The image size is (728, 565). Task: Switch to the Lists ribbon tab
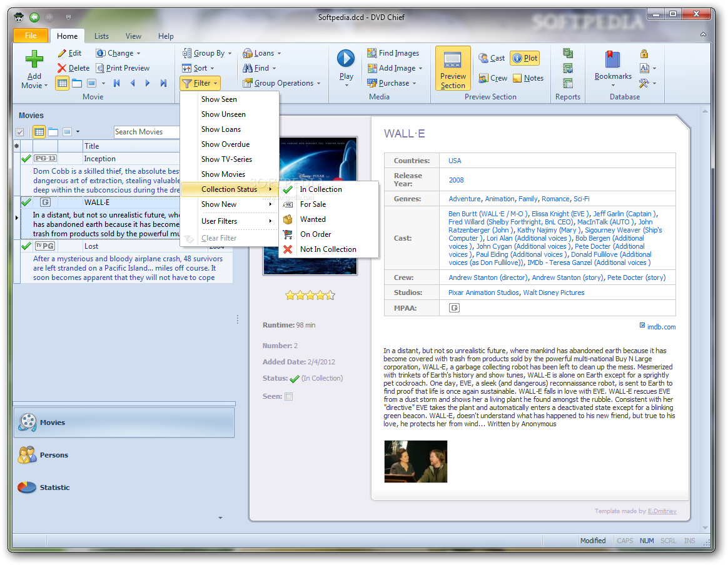[101, 36]
